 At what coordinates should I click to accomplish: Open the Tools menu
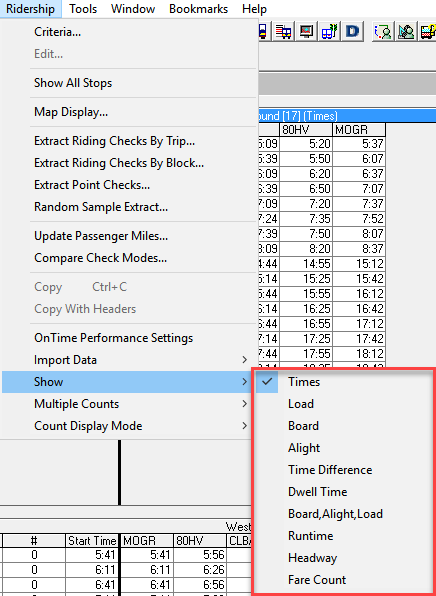coord(83,9)
